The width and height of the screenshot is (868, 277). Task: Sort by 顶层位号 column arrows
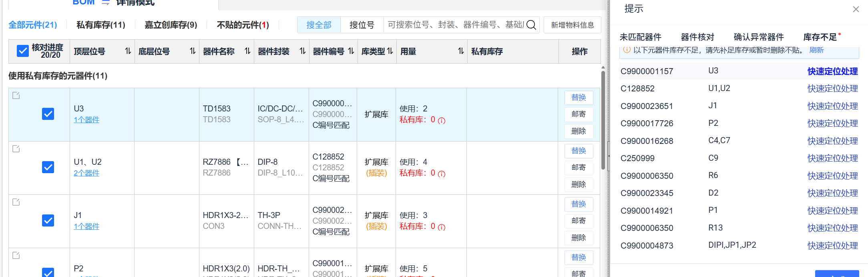(x=128, y=51)
